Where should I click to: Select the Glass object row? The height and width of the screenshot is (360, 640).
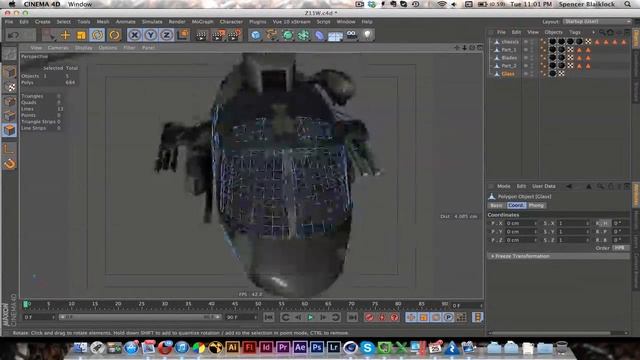click(508, 74)
